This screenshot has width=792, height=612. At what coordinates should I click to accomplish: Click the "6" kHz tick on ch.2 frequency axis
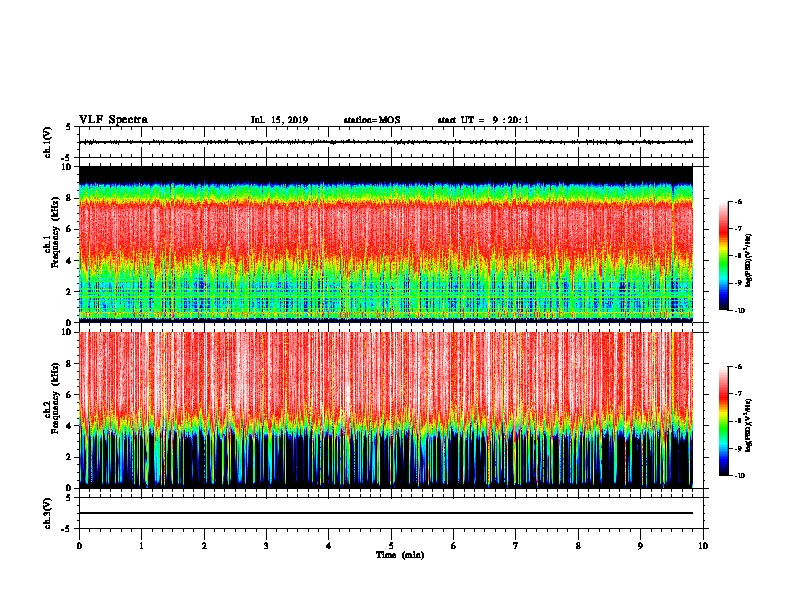tap(70, 395)
